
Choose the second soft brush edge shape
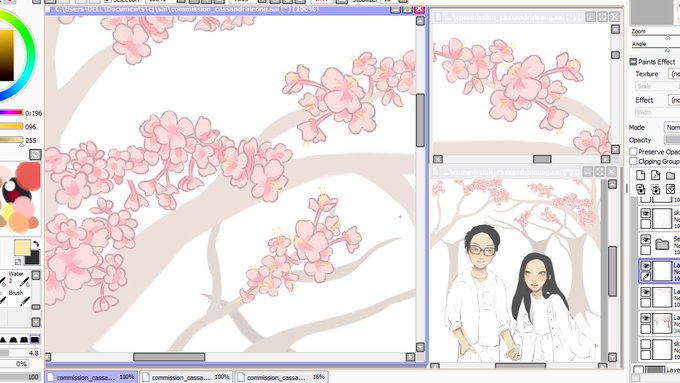click(14, 339)
